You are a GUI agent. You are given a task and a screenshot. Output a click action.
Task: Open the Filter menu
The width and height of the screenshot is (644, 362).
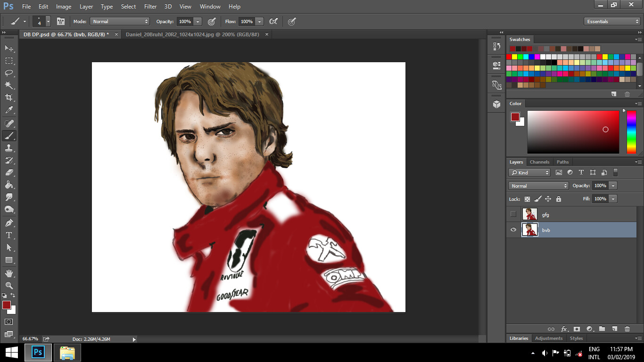(x=150, y=7)
